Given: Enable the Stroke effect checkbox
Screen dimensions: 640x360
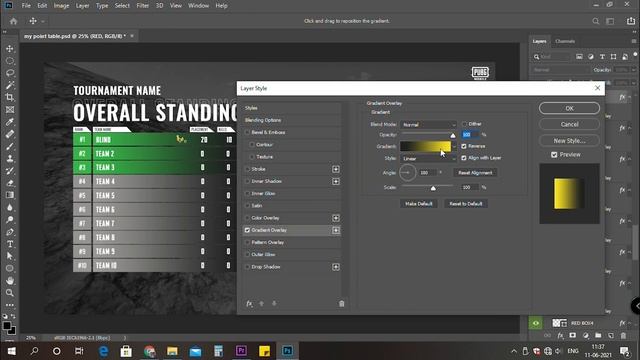Looking at the screenshot, I should pos(247,169).
